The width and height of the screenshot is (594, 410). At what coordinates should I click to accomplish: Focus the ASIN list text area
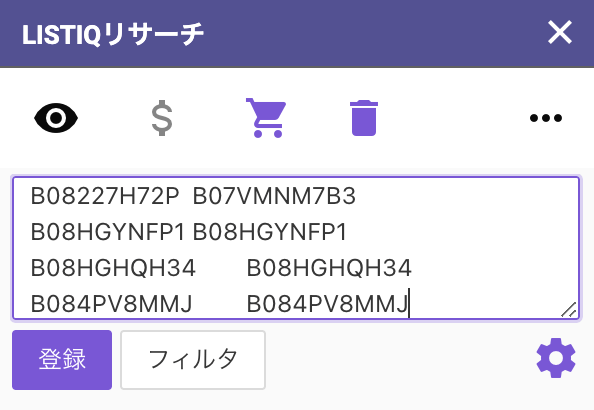coord(296,248)
